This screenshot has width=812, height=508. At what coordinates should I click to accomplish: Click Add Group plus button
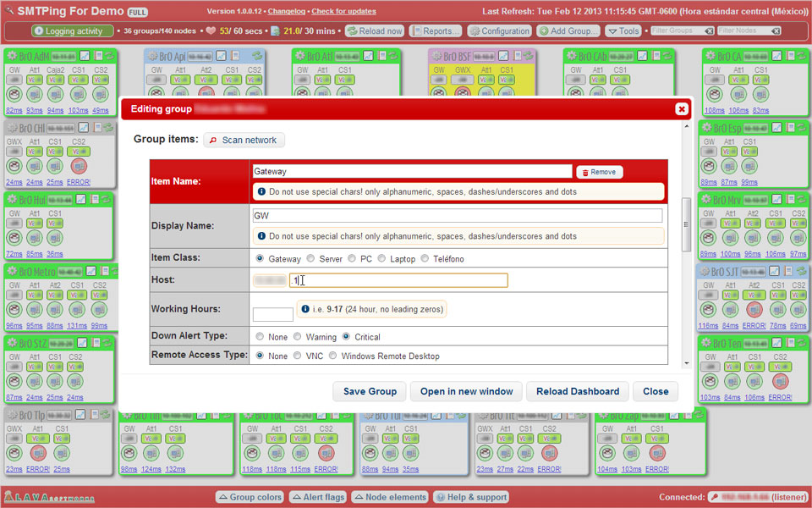pos(568,31)
